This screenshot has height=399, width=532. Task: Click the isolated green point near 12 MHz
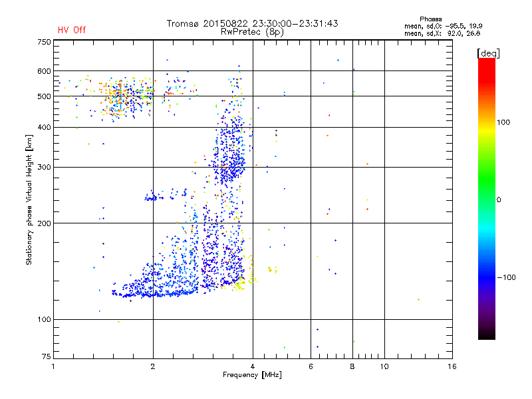pos(419,300)
